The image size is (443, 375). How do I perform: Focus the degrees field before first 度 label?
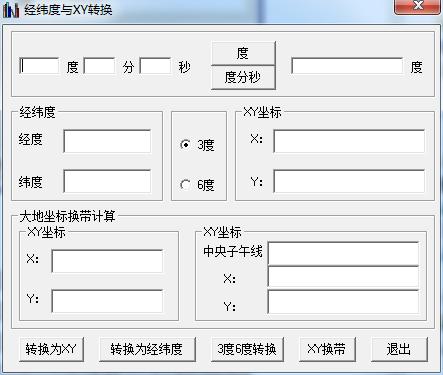tap(39, 66)
